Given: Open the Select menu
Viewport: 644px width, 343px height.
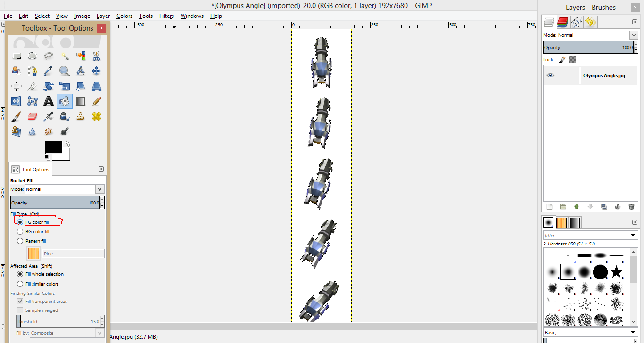Looking at the screenshot, I should (x=42, y=16).
